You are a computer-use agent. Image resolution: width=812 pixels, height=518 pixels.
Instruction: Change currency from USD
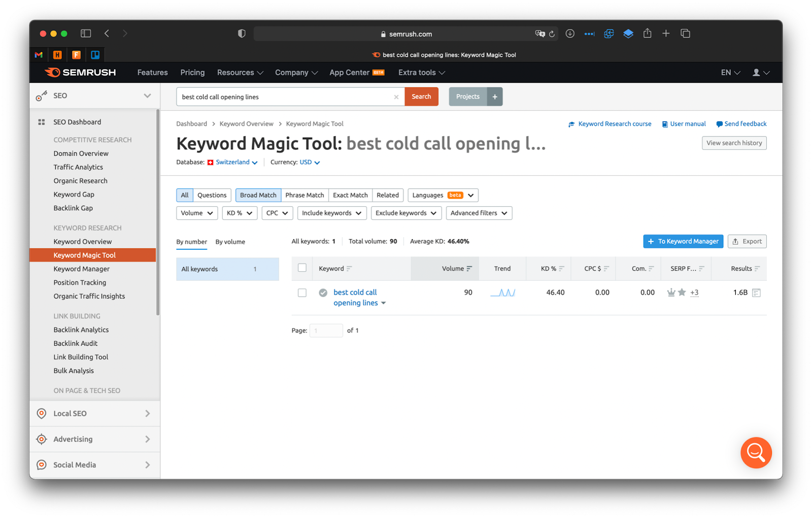[x=310, y=163]
